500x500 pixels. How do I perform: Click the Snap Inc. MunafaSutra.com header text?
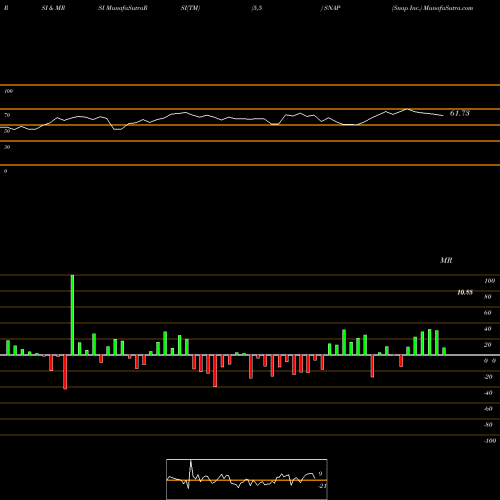(432, 8)
